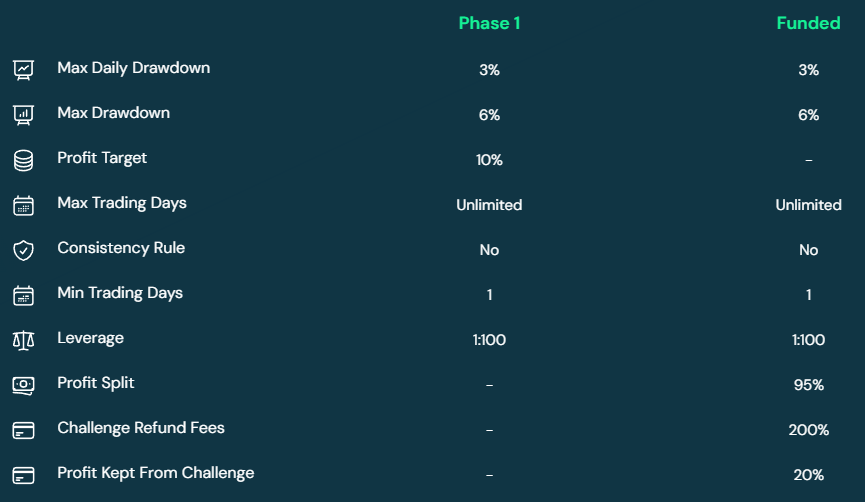Click the Phase 1 10% profit target value
This screenshot has width=865, height=502.
click(x=489, y=160)
